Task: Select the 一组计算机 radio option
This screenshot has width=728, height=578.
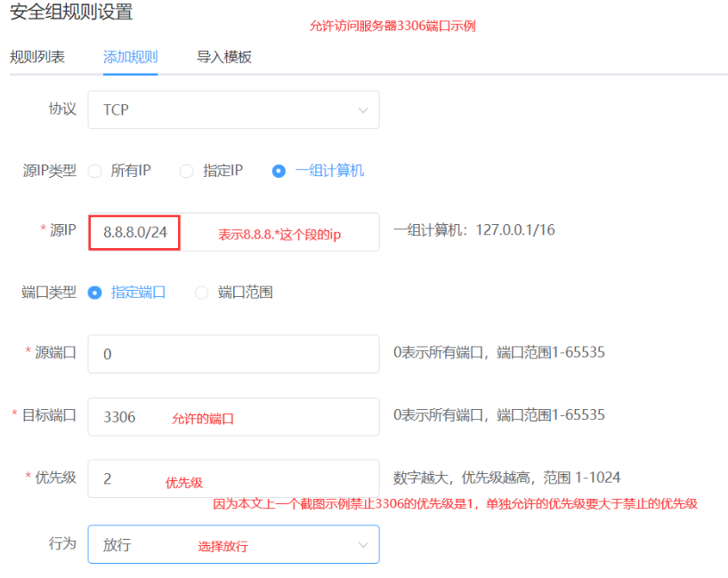Action: pos(279,171)
